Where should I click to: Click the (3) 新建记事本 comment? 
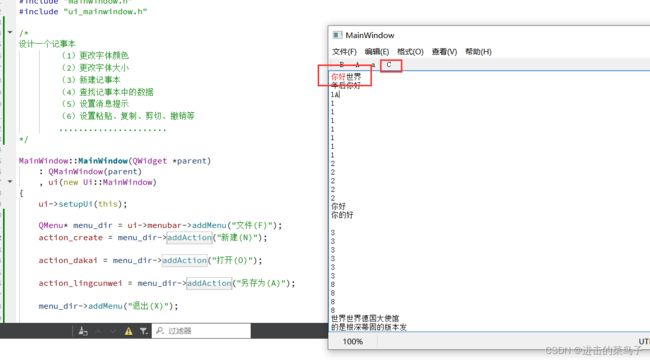91,79
